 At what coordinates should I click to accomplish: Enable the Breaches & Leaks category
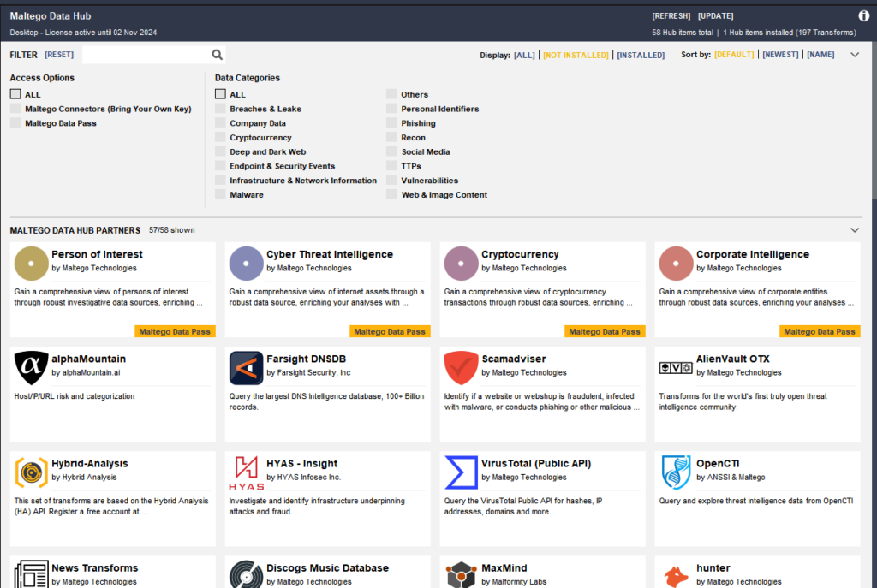[x=220, y=109]
